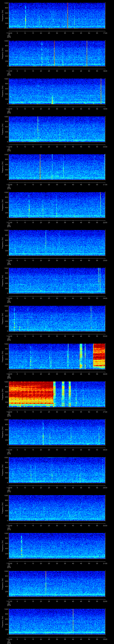Image resolution: width=114 pixels, height=644 pixels.
Task: Select the '7:20:00' axis time label
Action: (9, 184)
